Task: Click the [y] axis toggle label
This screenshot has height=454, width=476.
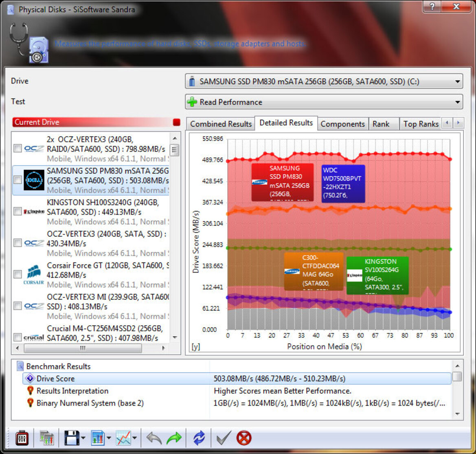Action: [196, 347]
